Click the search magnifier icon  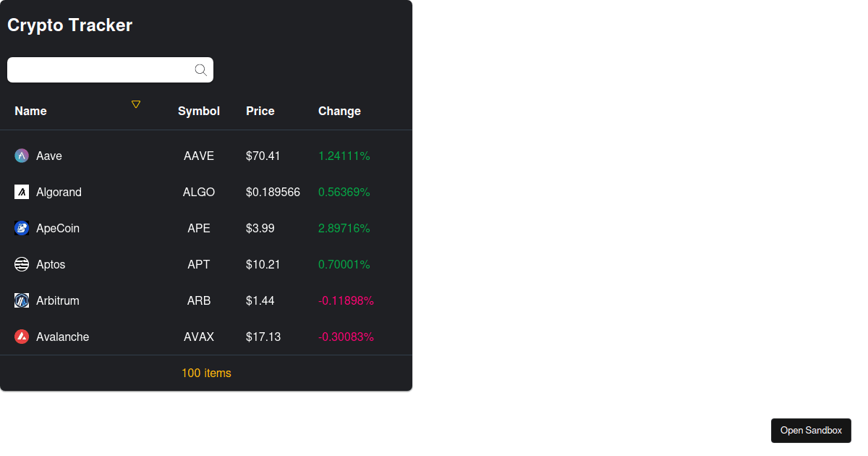point(200,69)
